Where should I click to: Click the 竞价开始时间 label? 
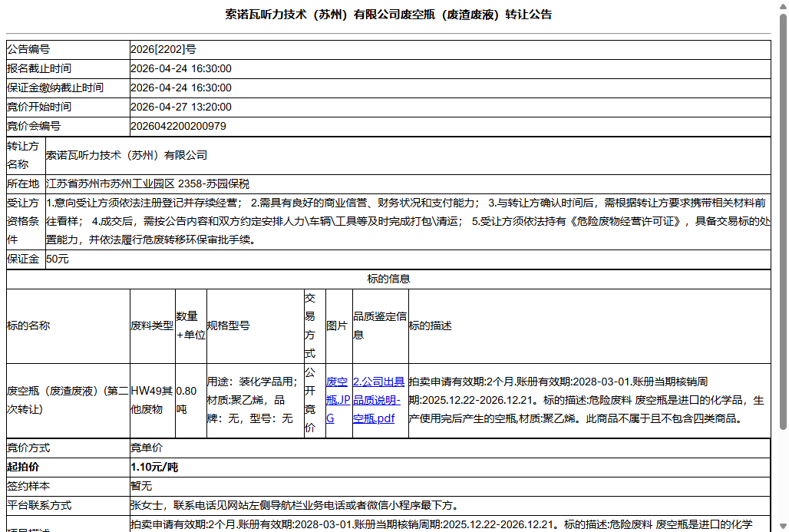click(39, 107)
